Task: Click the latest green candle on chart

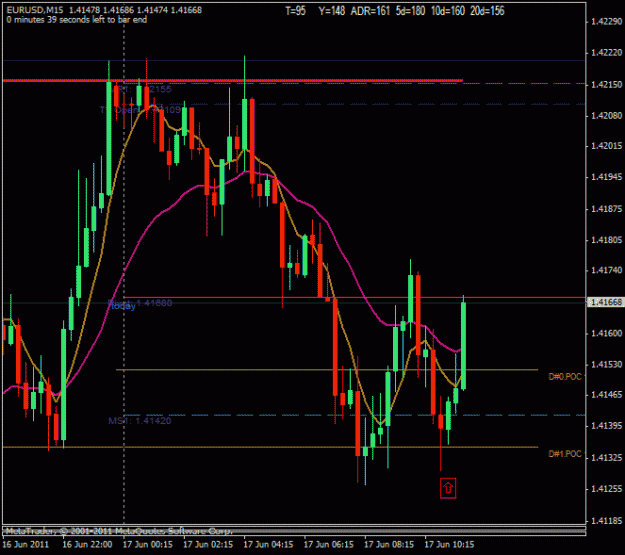Action: point(464,345)
